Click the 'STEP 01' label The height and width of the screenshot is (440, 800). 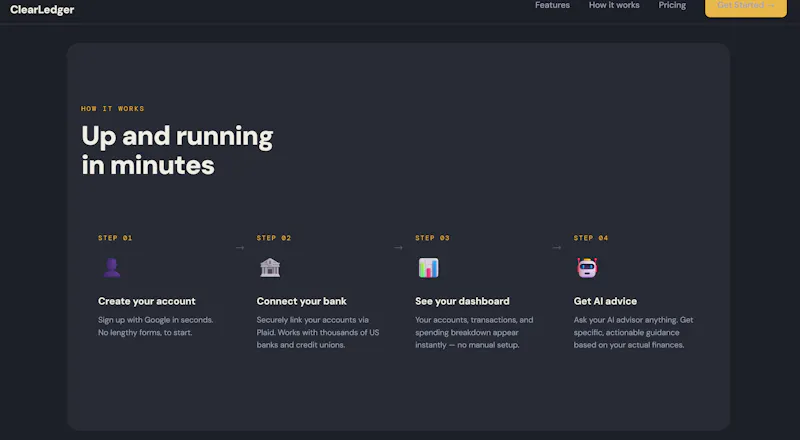(x=115, y=238)
